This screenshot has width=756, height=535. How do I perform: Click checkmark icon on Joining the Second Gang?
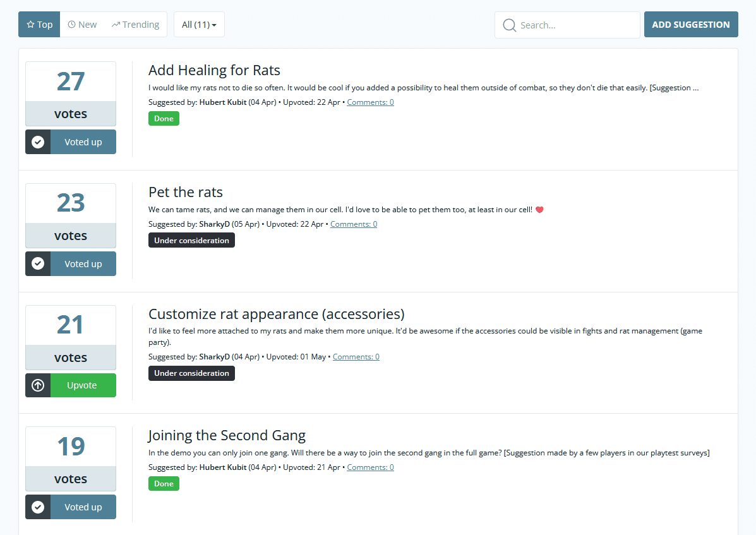(x=38, y=507)
